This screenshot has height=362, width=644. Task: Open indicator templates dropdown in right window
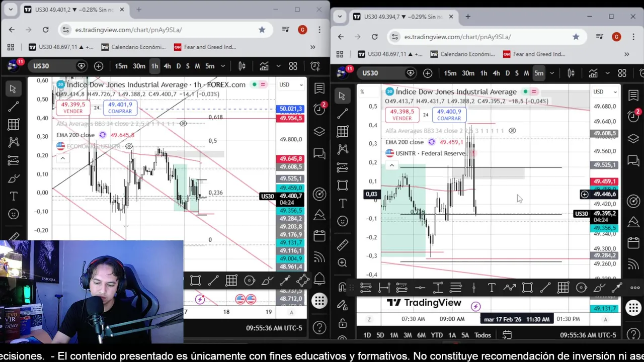click(607, 73)
